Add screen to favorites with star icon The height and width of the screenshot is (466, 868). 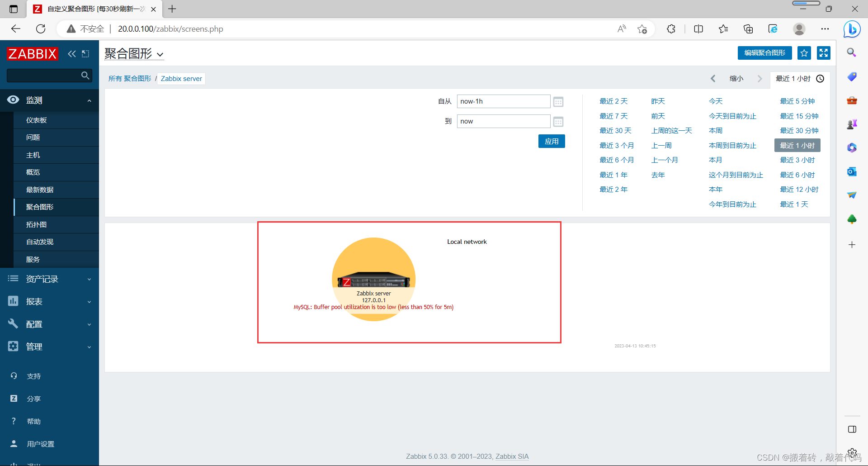pos(804,53)
